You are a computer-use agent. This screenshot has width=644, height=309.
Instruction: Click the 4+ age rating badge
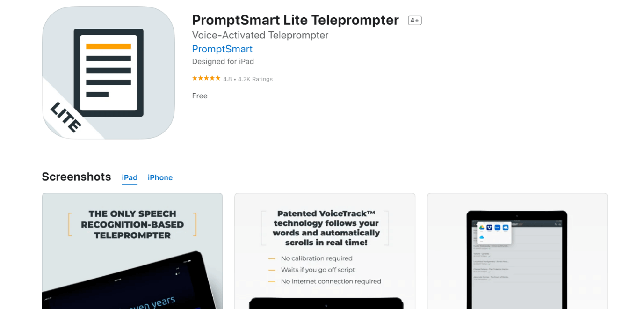coord(414,21)
